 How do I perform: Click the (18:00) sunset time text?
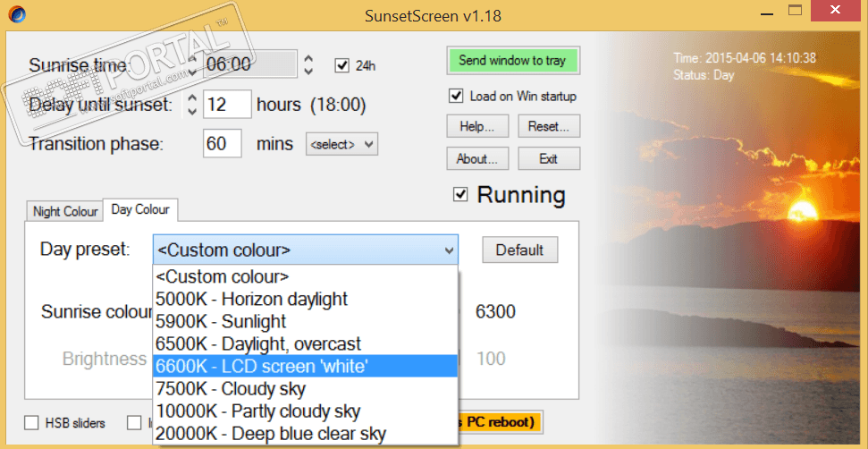338,104
